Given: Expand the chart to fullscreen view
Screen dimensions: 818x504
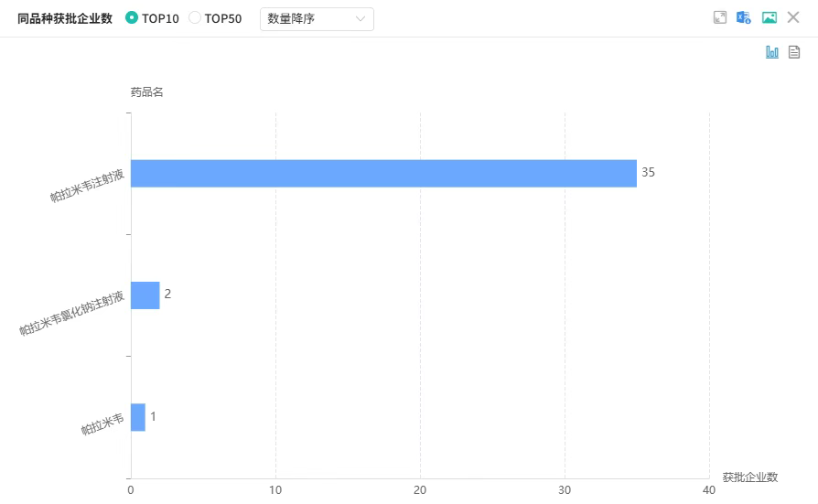Looking at the screenshot, I should pyautogui.click(x=720, y=17).
